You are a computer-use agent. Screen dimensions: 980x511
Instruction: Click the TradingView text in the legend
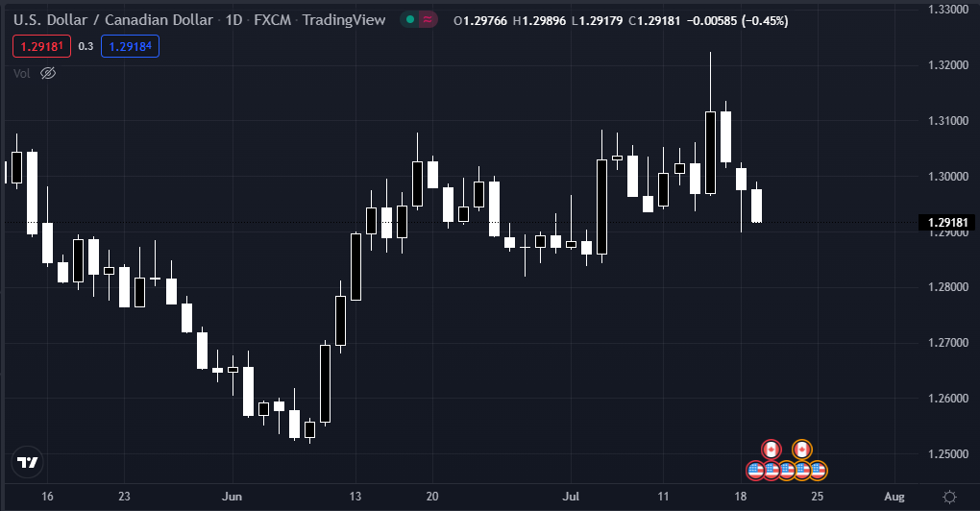344,20
